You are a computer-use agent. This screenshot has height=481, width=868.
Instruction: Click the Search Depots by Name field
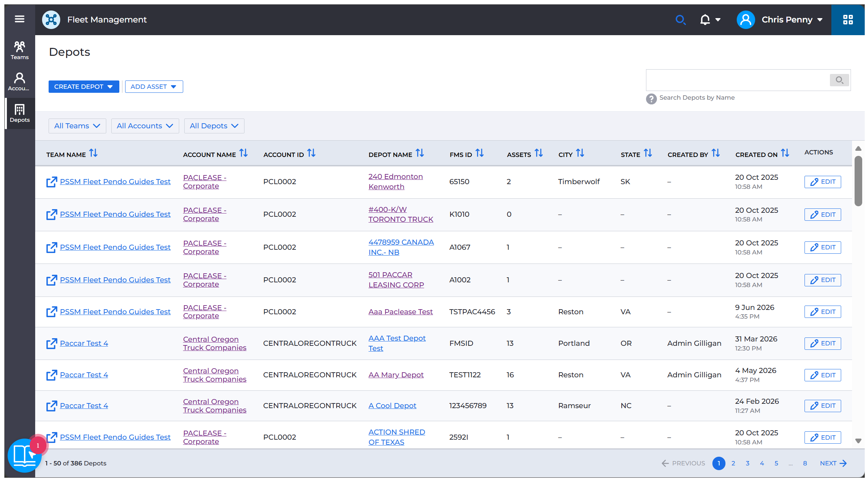(737, 80)
